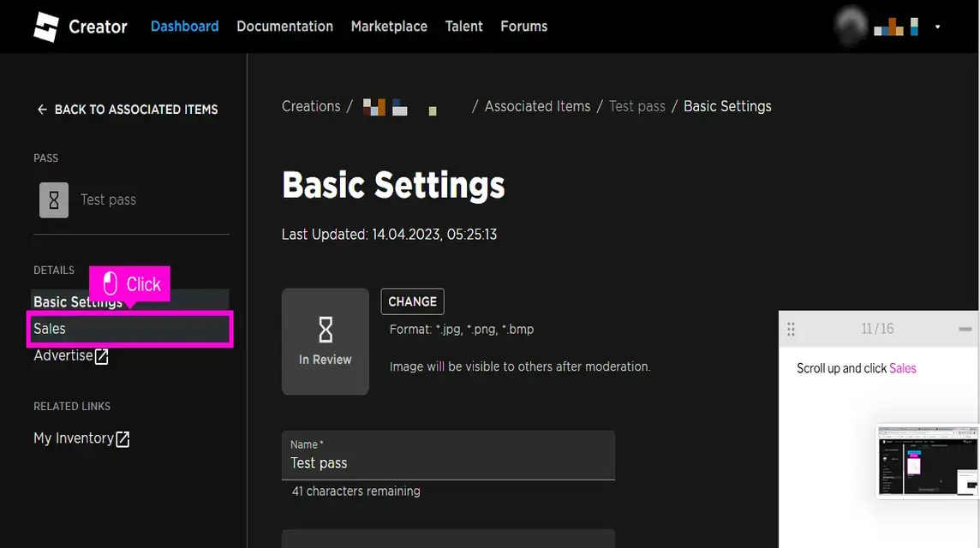Click the CHANGE button
Viewport: 980px width, 548px height.
click(412, 301)
